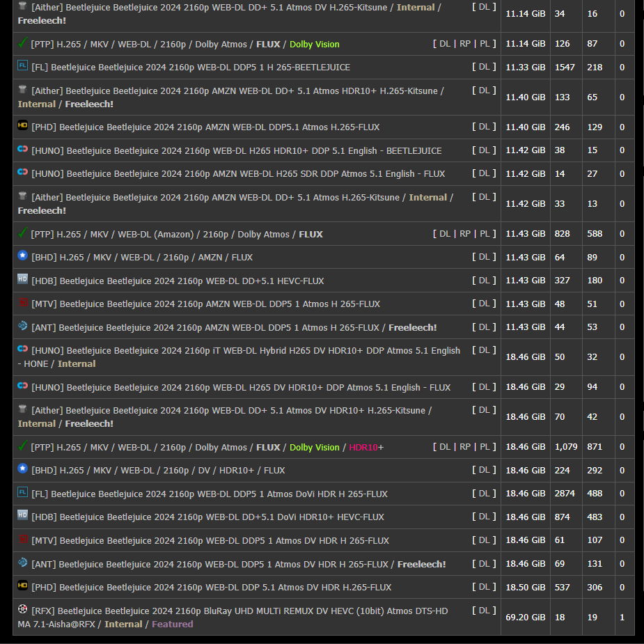Download the PTP 11.14 GiB Dolby Vision torrent via DL
The height and width of the screenshot is (644, 644).
coord(445,44)
